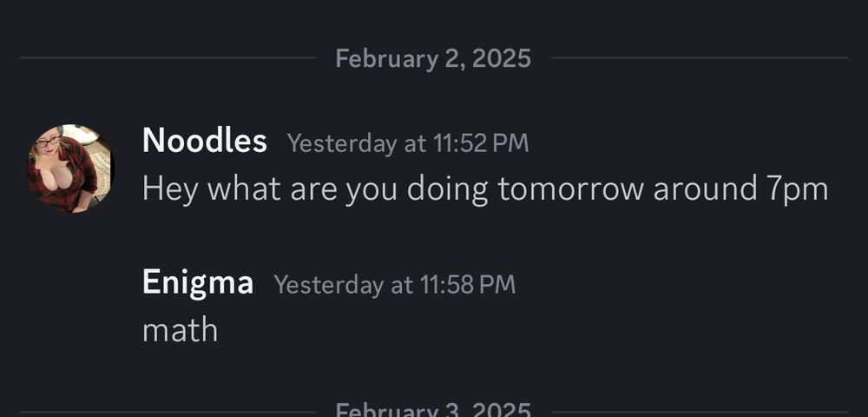Click the message asking about tomorrow
Viewport: 868px width, 417px height.
click(484, 189)
